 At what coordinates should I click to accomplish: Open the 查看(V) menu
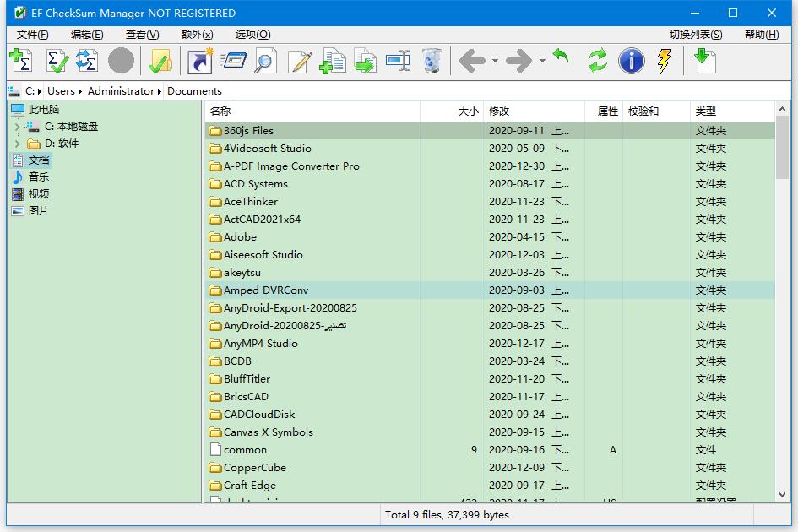coord(143,34)
